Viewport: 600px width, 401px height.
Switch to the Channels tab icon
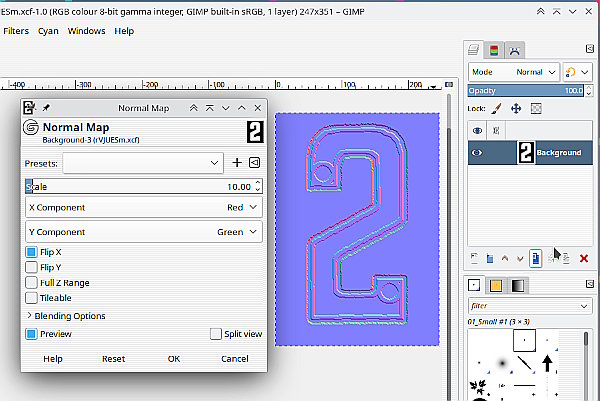(x=495, y=50)
